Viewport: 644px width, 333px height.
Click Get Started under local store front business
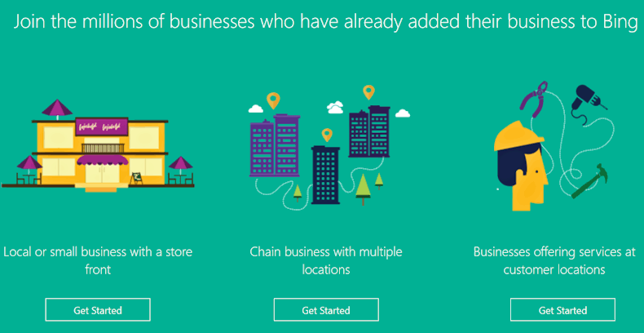(98, 309)
